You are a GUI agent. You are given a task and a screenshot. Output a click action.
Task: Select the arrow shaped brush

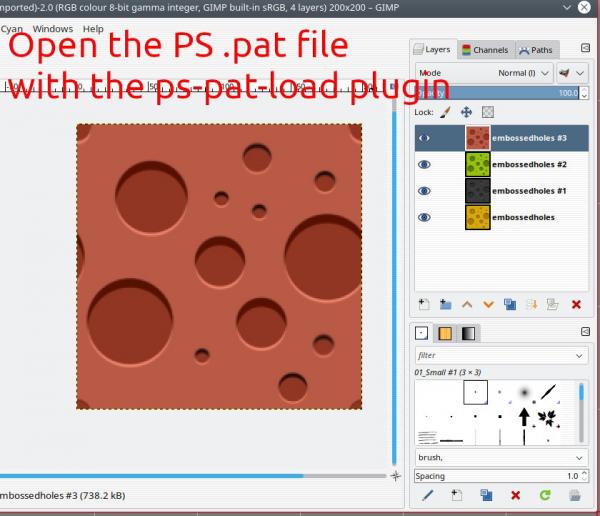pos(524,416)
